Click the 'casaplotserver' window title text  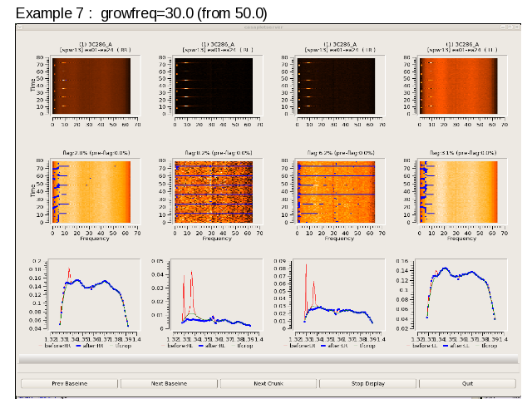tap(264, 27)
